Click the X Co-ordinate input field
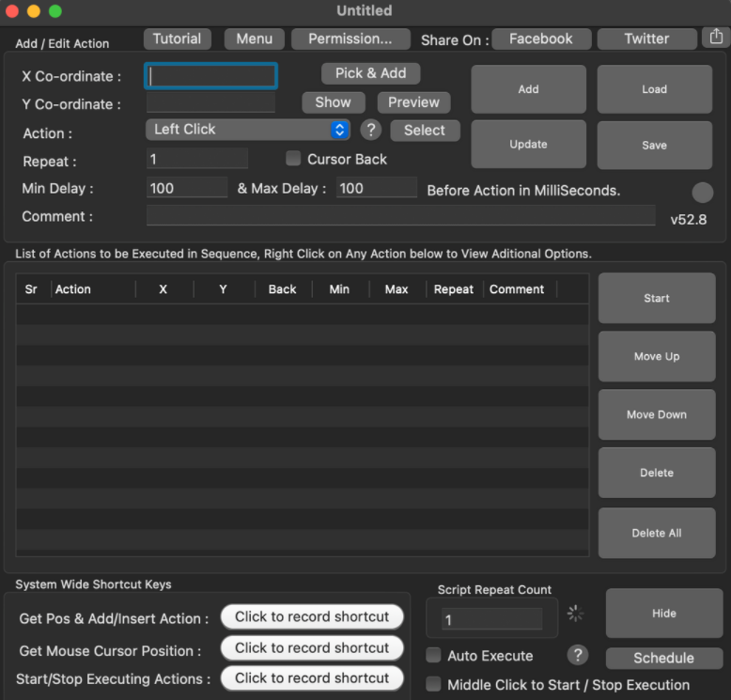The image size is (731, 700). pos(211,76)
